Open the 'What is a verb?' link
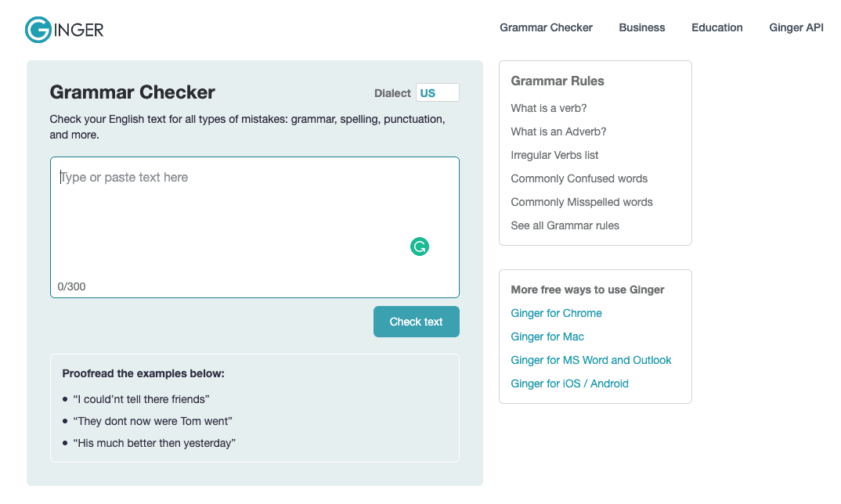The height and width of the screenshot is (504, 841). [548, 108]
